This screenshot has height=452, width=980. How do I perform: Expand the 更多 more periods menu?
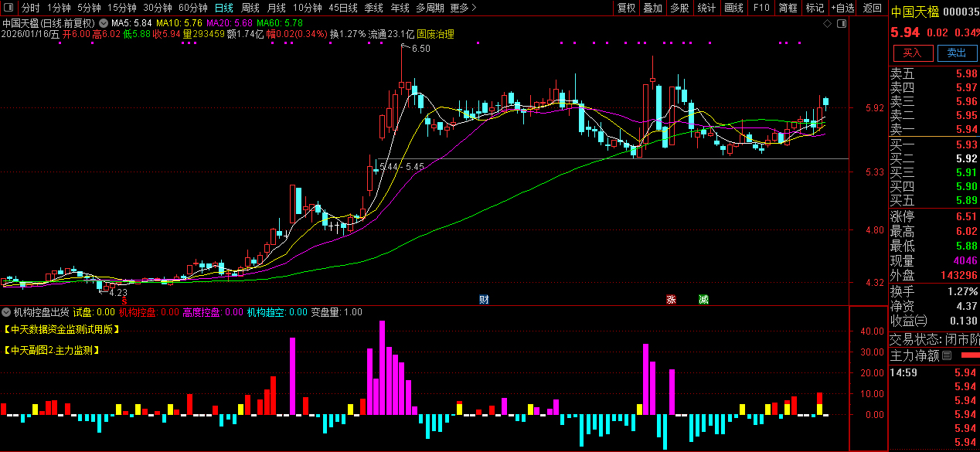click(462, 8)
